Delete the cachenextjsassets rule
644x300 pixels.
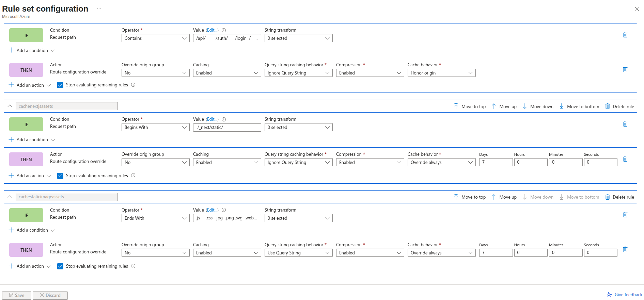coord(619,106)
